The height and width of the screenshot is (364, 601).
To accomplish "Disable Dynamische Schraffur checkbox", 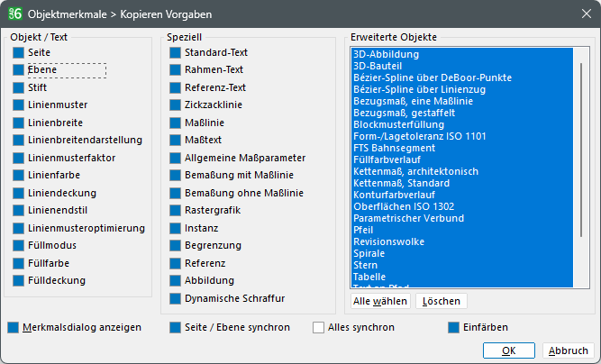I will click(175, 298).
